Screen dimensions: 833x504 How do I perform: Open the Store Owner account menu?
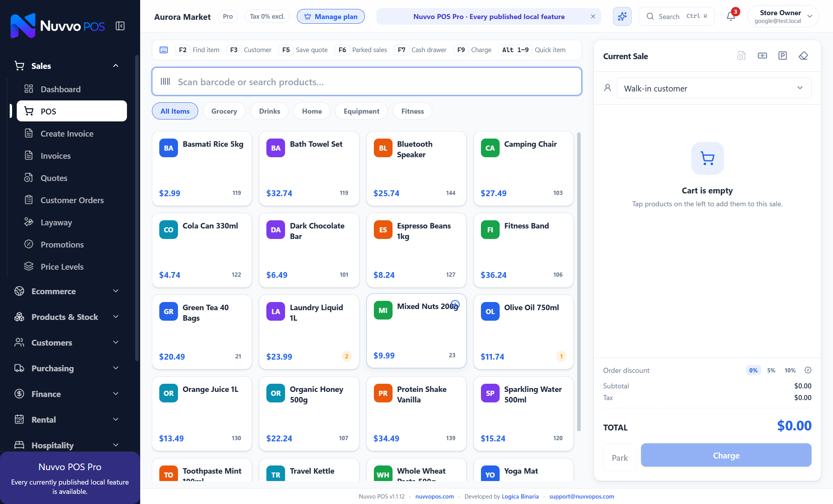pyautogui.click(x=783, y=16)
